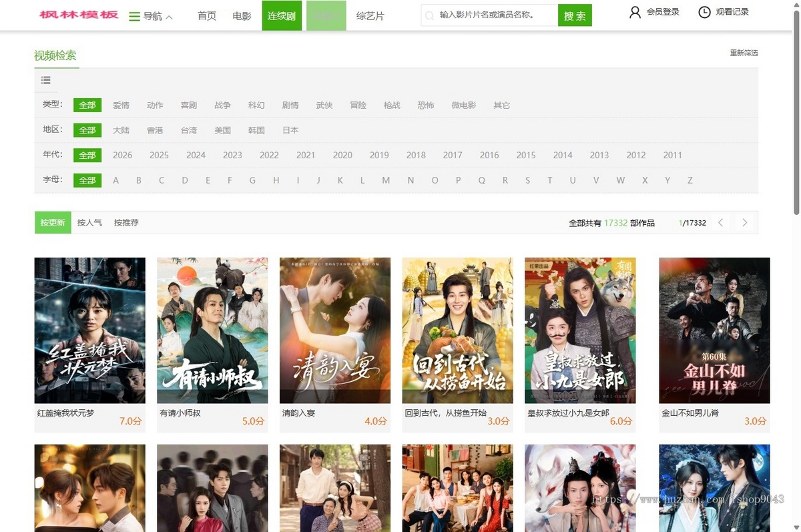Image resolution: width=801 pixels, height=532 pixels.
Task: Select 全部 in the 年代 row
Action: 87,155
